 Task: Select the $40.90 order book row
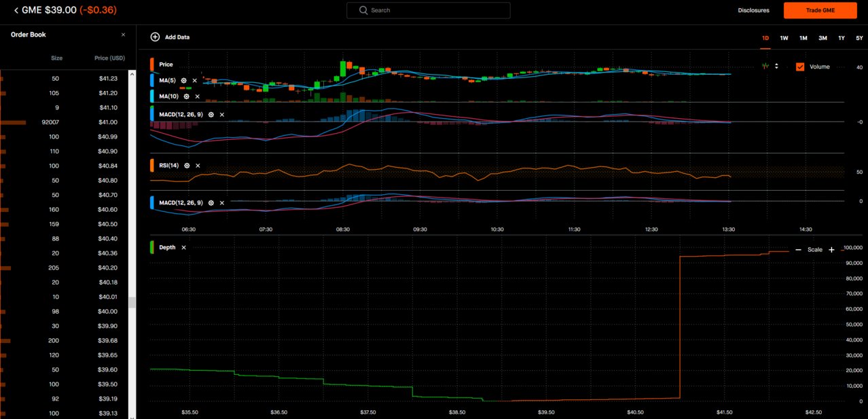click(64, 151)
